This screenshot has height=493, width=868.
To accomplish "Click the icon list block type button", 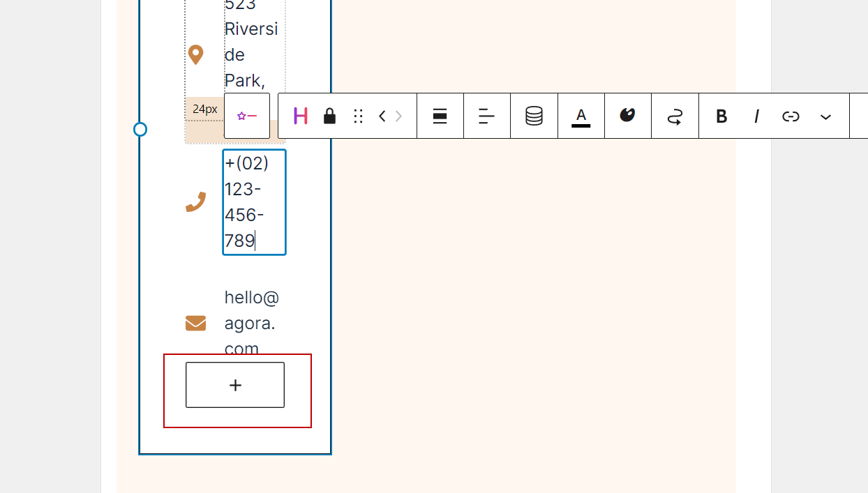I will point(247,116).
